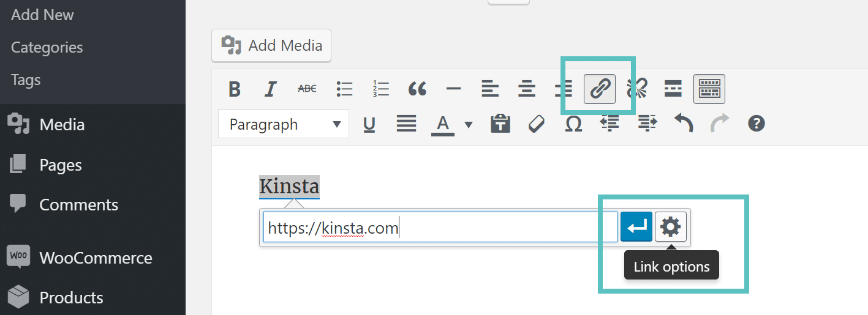Clear formatting with eraser icon
868x315 pixels.
click(x=537, y=124)
